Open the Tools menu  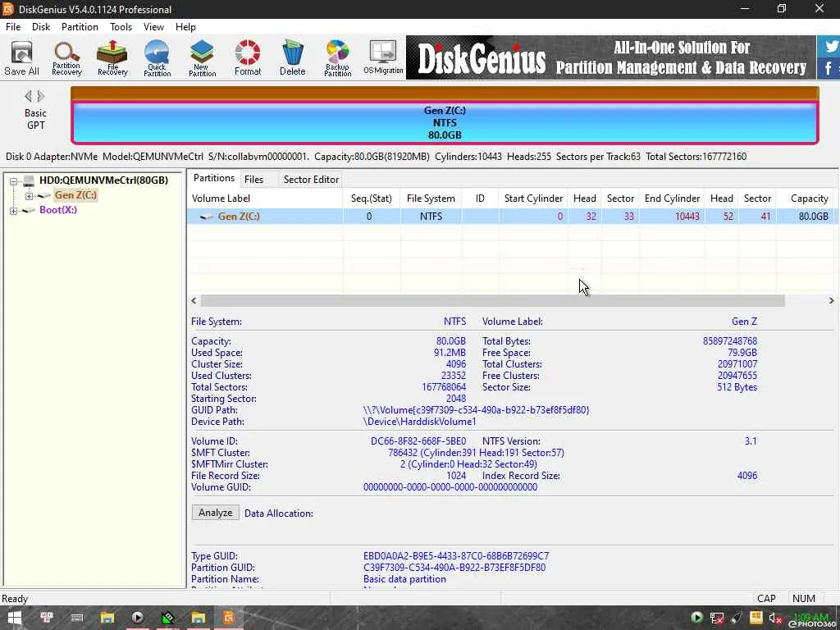121,27
